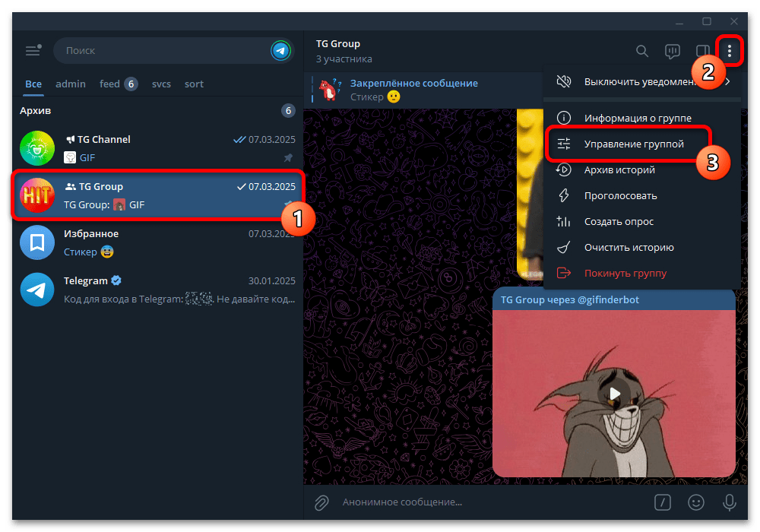Viewport: 760px width, 532px height.
Task: Click the microphone voice message icon
Action: pos(730,502)
